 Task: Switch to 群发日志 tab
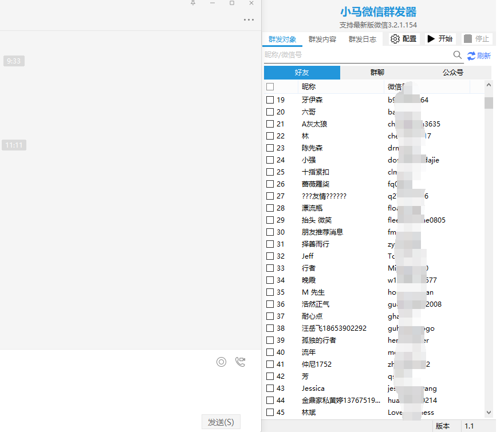pos(362,39)
